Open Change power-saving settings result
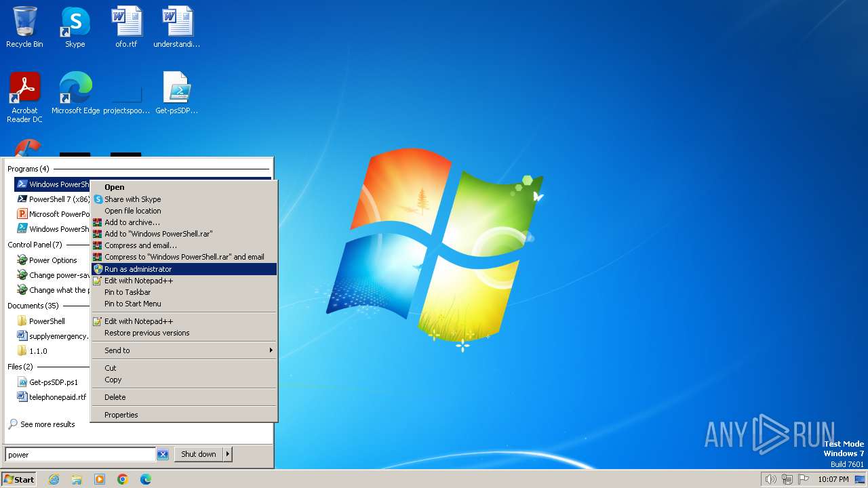 point(53,275)
